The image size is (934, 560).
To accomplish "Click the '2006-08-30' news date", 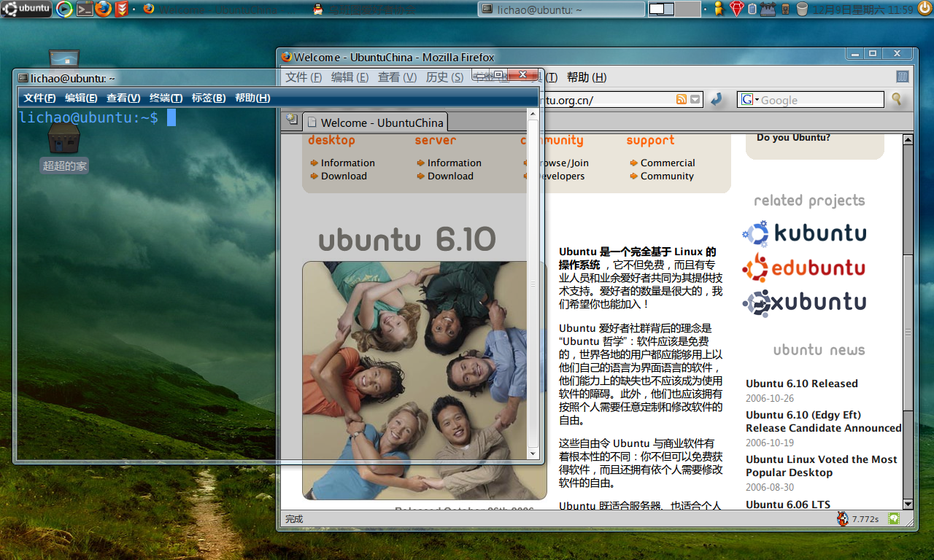I will tap(770, 487).
